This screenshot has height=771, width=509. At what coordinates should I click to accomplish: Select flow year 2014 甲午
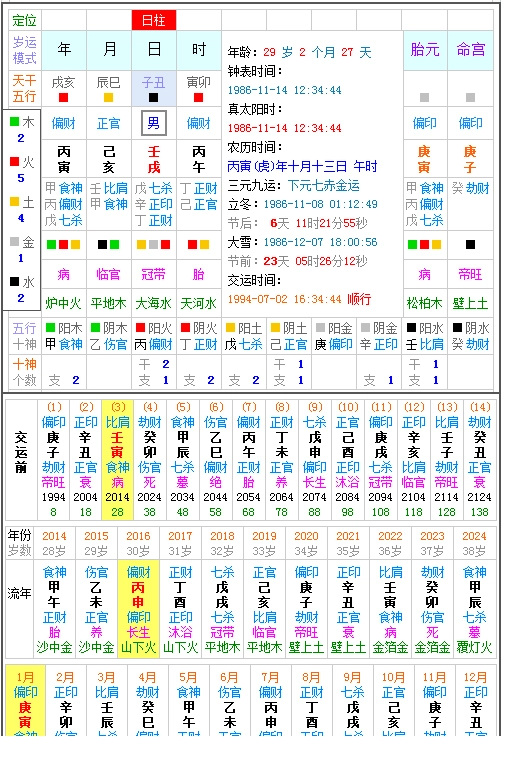(x=54, y=609)
